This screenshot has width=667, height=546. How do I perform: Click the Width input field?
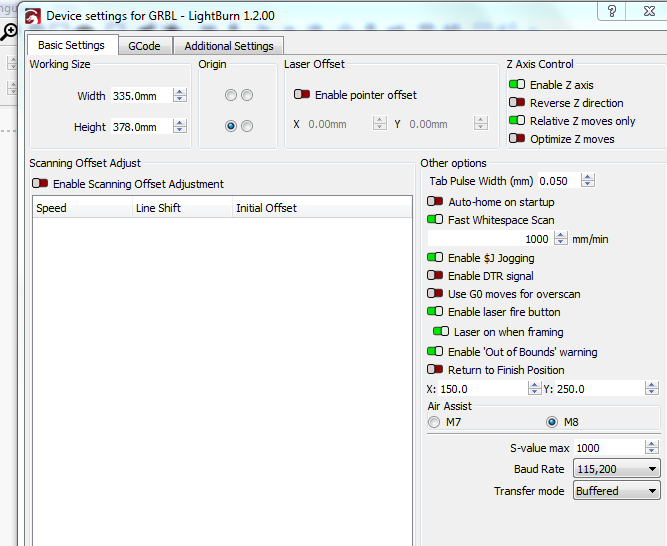[x=142, y=96]
